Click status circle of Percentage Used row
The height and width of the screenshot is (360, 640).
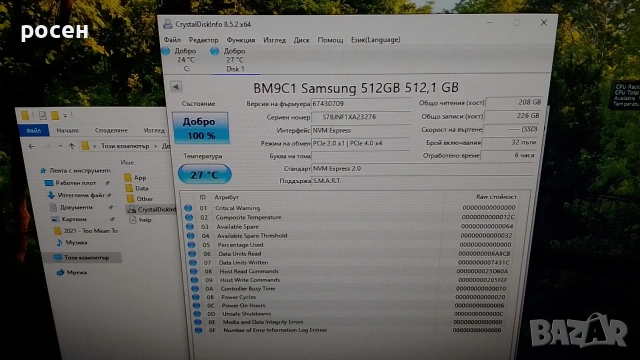point(191,244)
